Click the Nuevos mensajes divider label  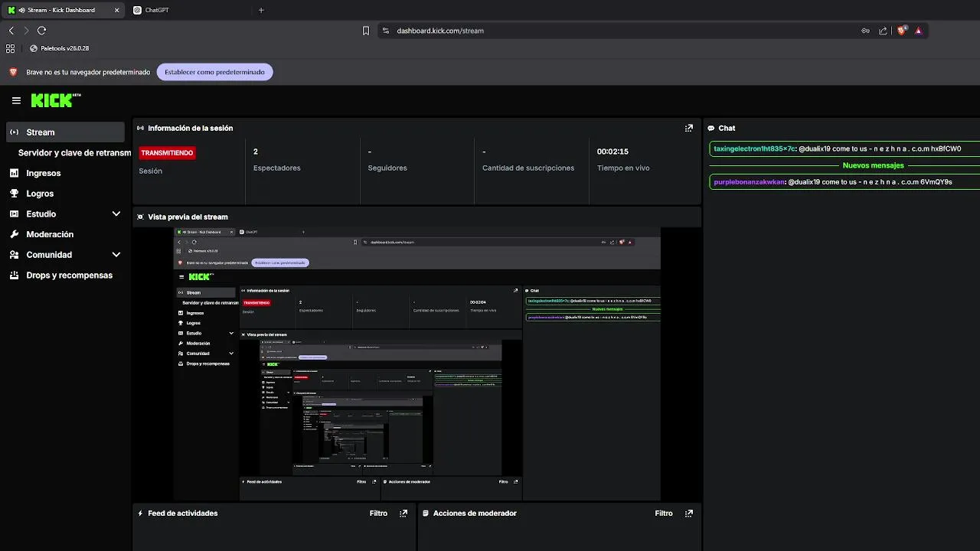click(x=873, y=165)
